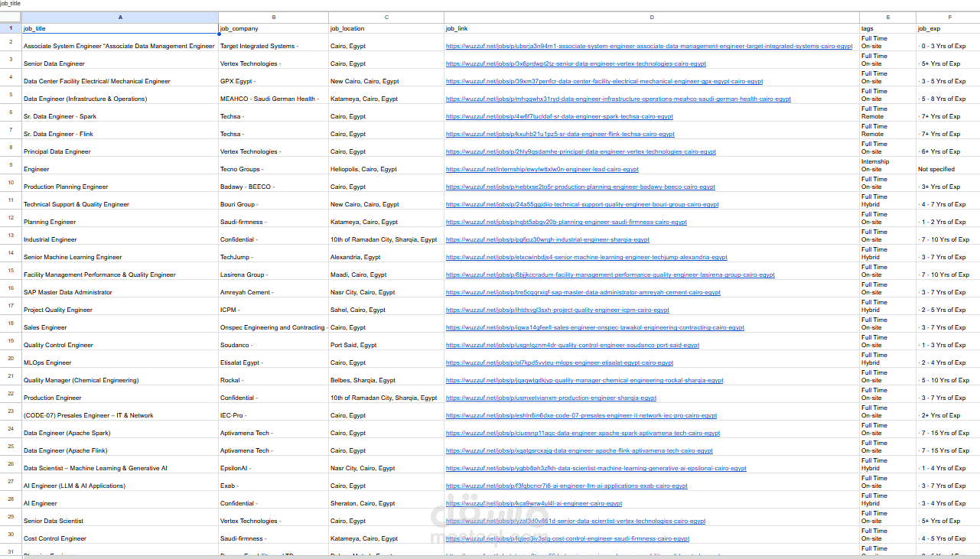Viewport: 980px width, 559px height.
Task: Follow the SAP Master Data Administrator link
Action: pos(583,293)
